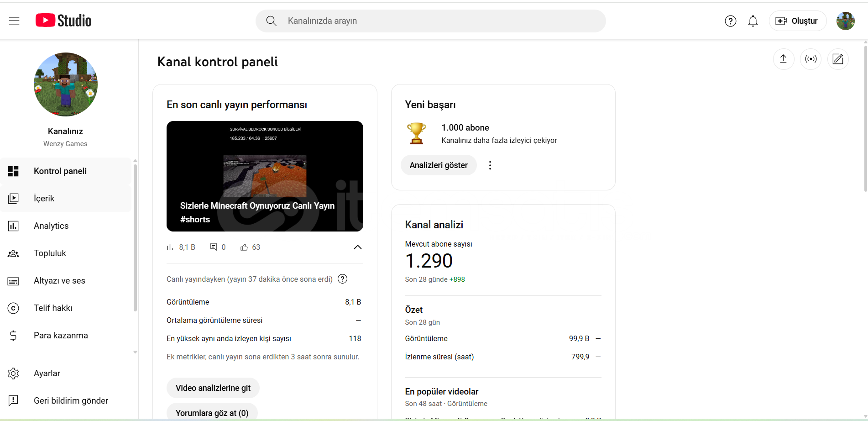Open the Oluştur create menu
Screen dimensions: 868x421
click(797, 21)
